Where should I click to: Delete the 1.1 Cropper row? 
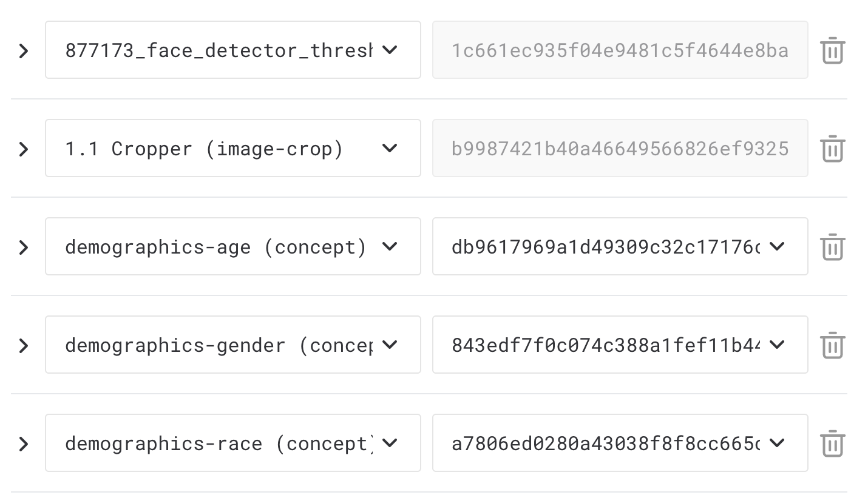[x=832, y=149]
